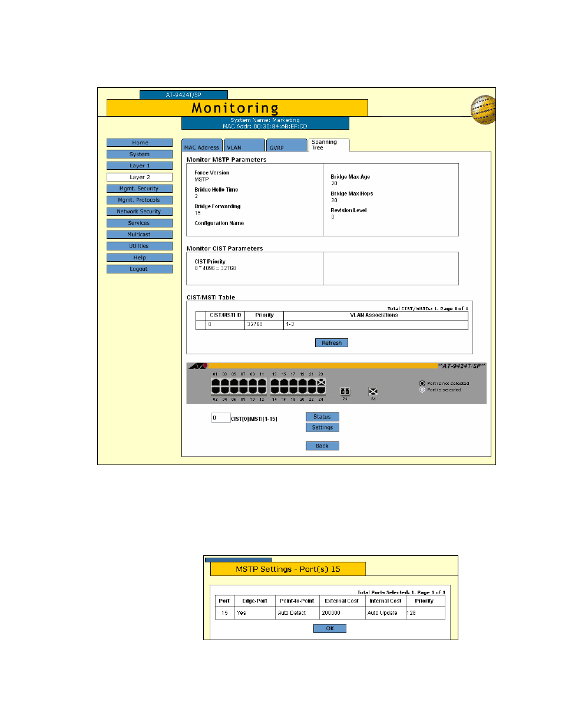562x728 pixels.
Task: Select port 07 on the switch image
Action: (243, 383)
